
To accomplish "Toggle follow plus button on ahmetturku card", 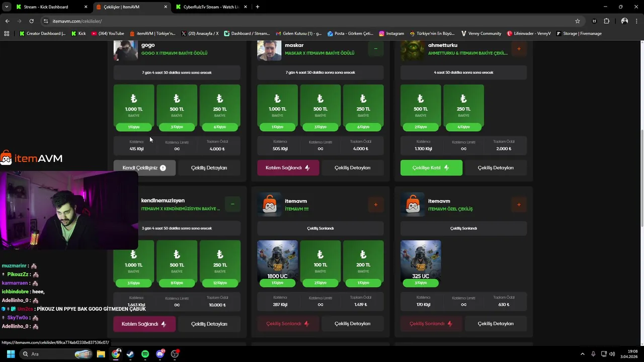I will (x=519, y=49).
